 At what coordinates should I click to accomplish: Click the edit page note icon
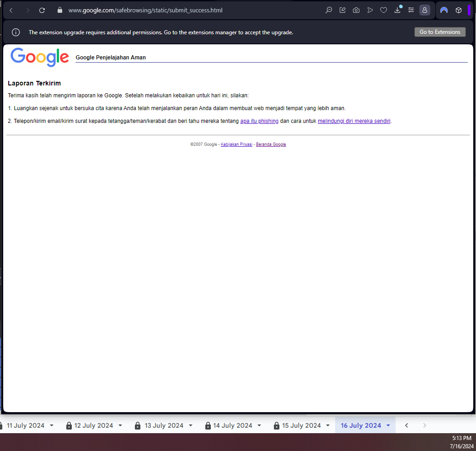[x=342, y=10]
